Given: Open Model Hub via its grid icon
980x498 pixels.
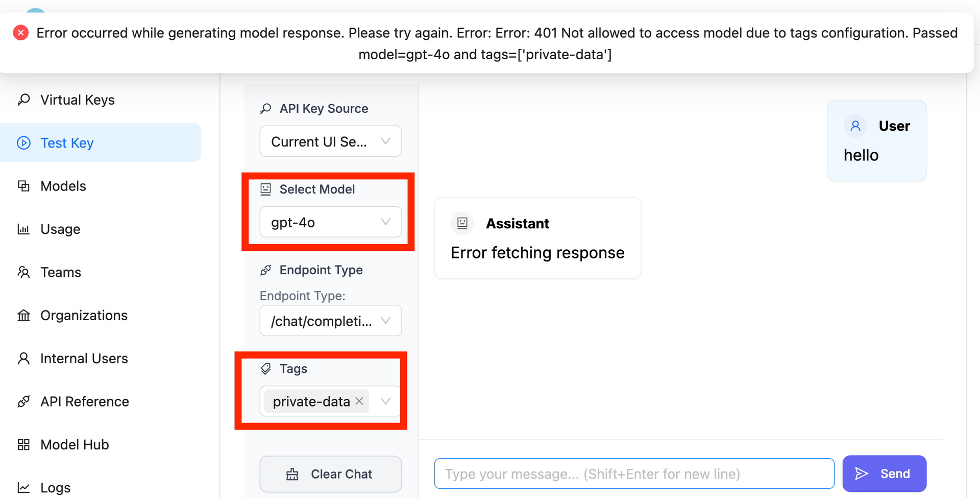Looking at the screenshot, I should point(24,444).
